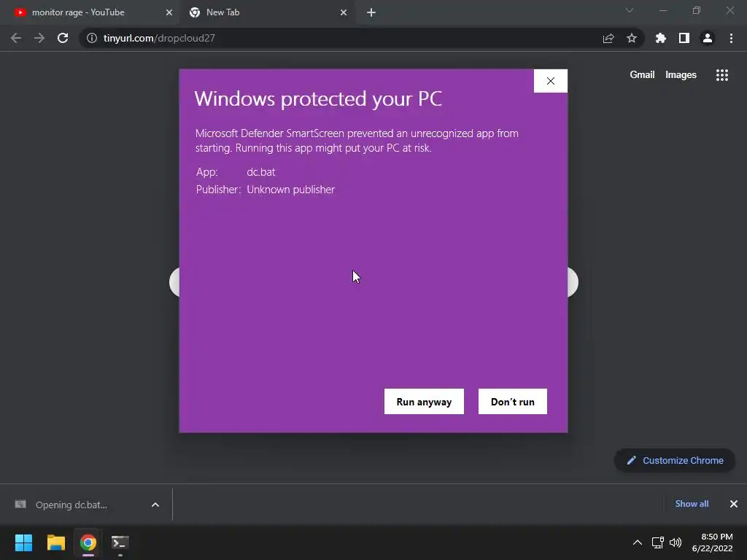Open the Chrome profile icon
Image resolution: width=747 pixels, height=560 pixels.
click(x=708, y=38)
